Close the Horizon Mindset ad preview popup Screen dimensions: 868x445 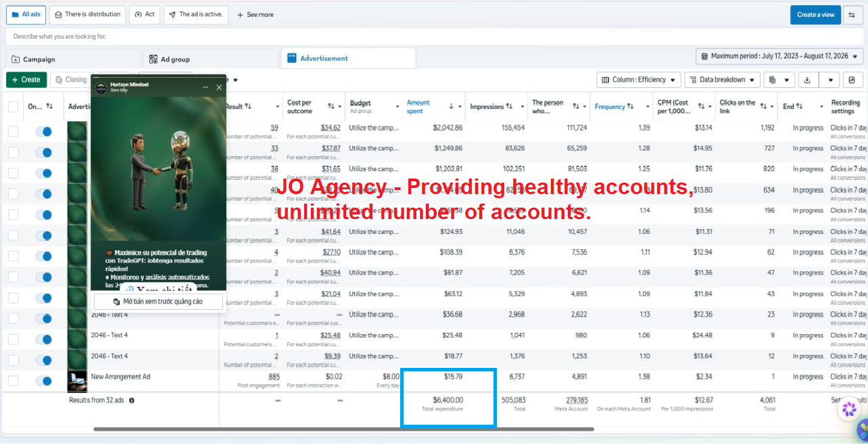219,87
